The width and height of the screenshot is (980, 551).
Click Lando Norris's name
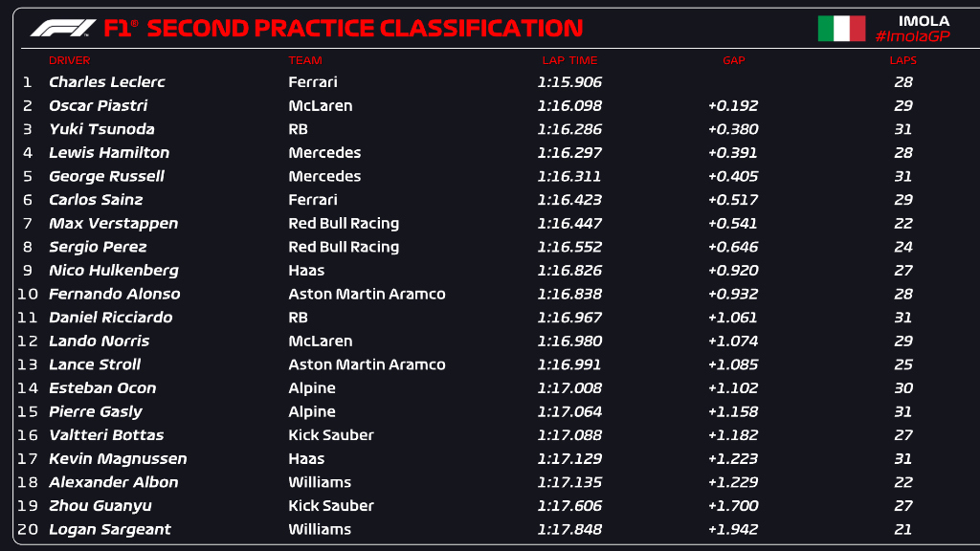99,341
